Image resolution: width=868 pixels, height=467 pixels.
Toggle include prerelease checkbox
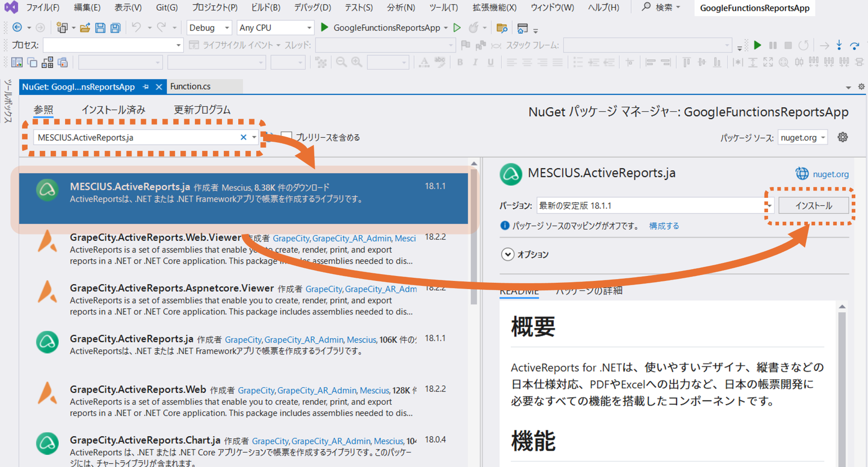tap(286, 137)
